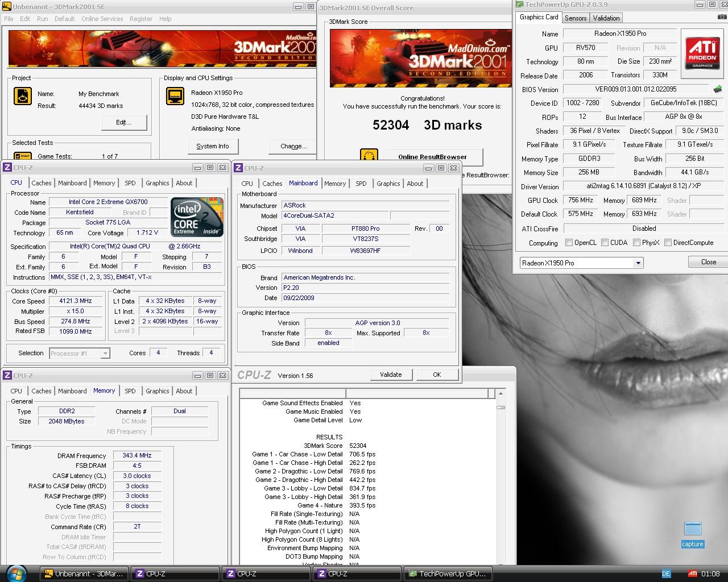Open the Online Services menu

[102, 19]
